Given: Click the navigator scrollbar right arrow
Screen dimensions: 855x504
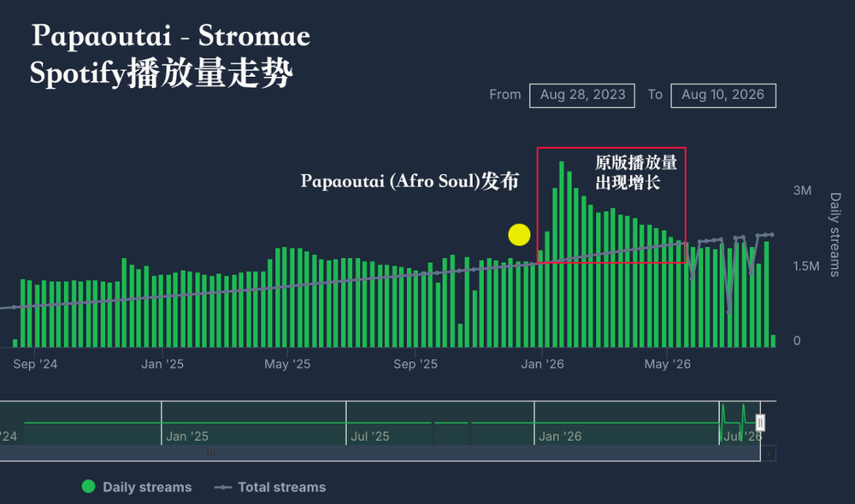Looking at the screenshot, I should pyautogui.click(x=769, y=454).
